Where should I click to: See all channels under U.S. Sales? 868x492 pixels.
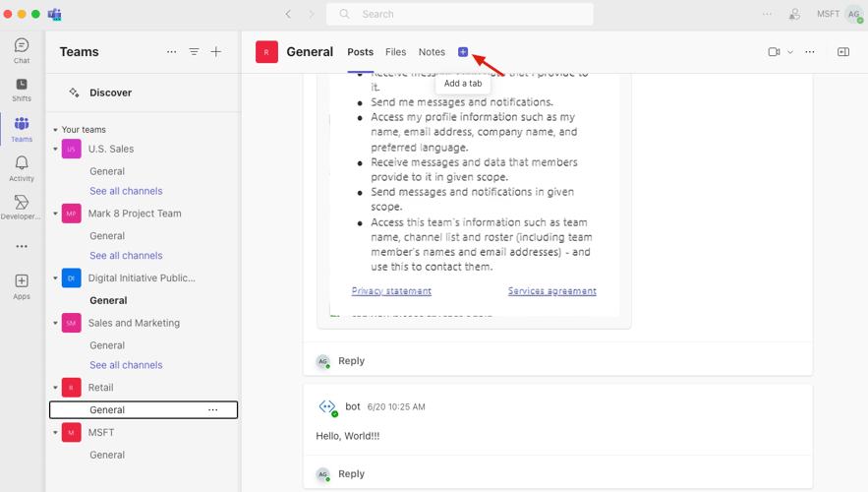pyautogui.click(x=126, y=191)
